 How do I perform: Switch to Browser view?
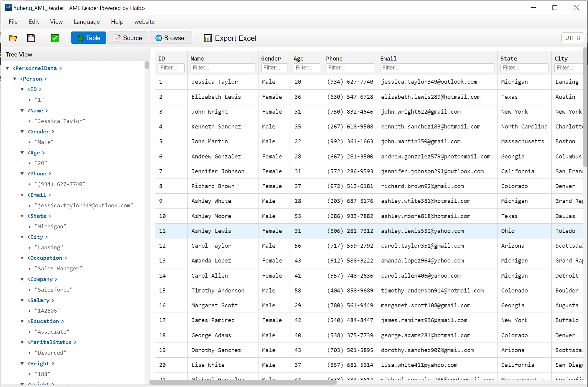click(x=171, y=38)
